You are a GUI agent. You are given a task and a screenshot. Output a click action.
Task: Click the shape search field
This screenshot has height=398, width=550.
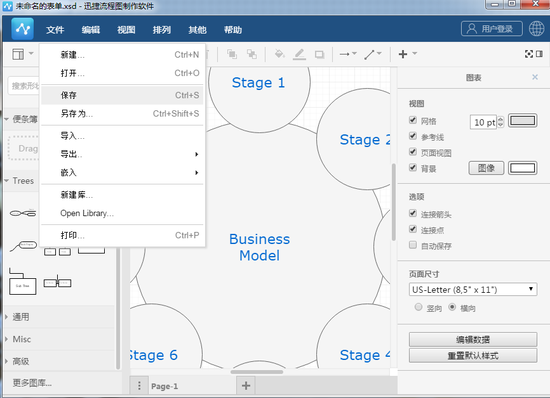tap(24, 86)
